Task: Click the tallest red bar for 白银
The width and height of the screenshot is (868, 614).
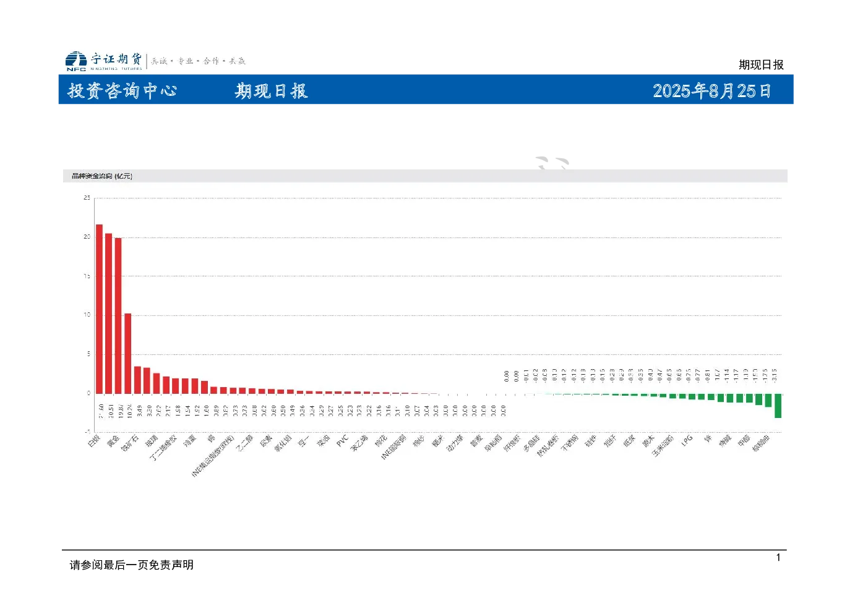Action: [99, 309]
